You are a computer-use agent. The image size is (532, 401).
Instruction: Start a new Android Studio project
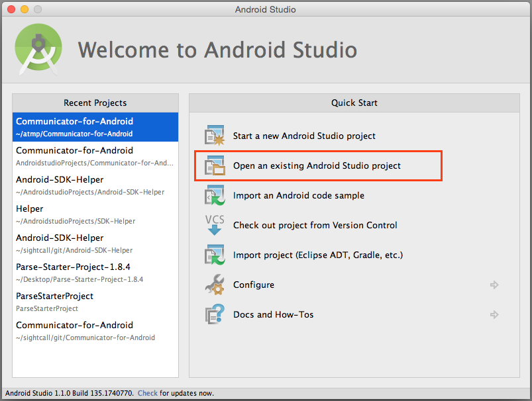pyautogui.click(x=304, y=136)
